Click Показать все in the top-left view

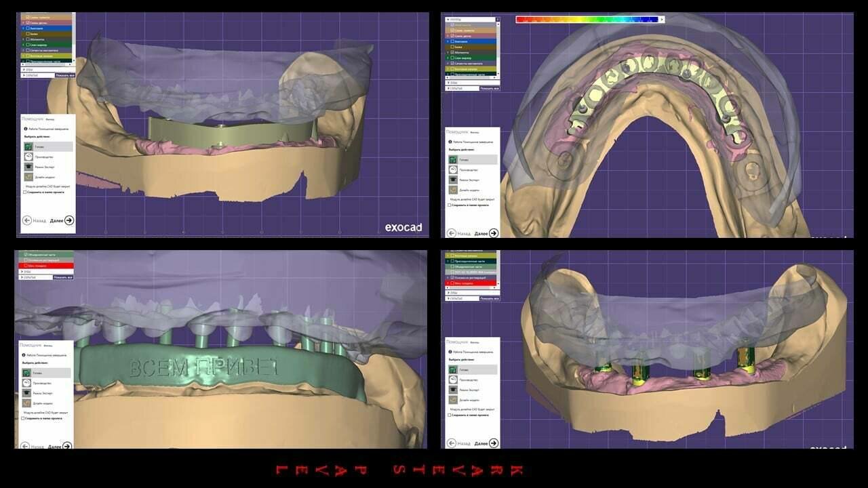click(65, 75)
